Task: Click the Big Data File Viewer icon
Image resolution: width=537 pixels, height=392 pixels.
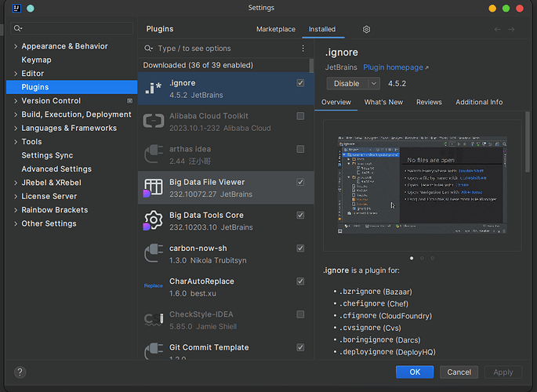Action: [x=153, y=187]
